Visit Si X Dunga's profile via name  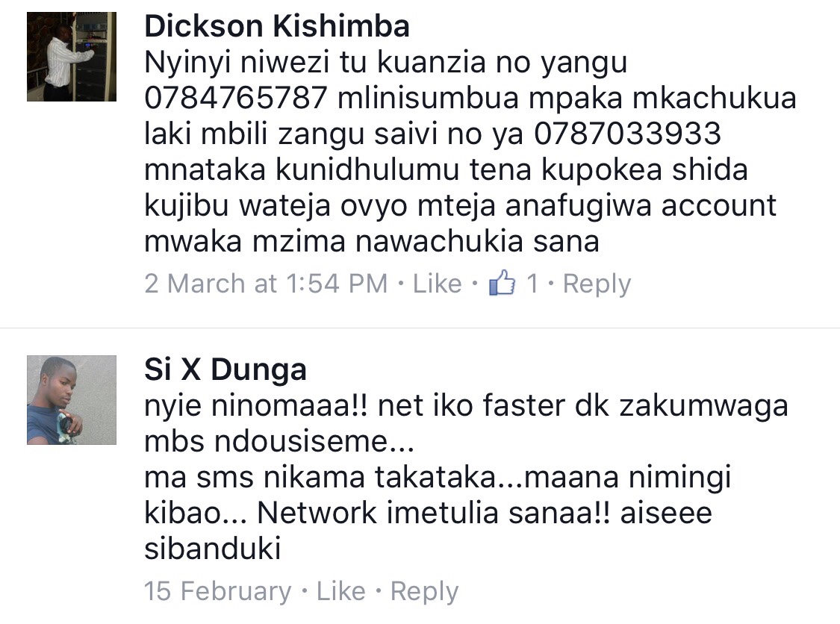tap(225, 369)
